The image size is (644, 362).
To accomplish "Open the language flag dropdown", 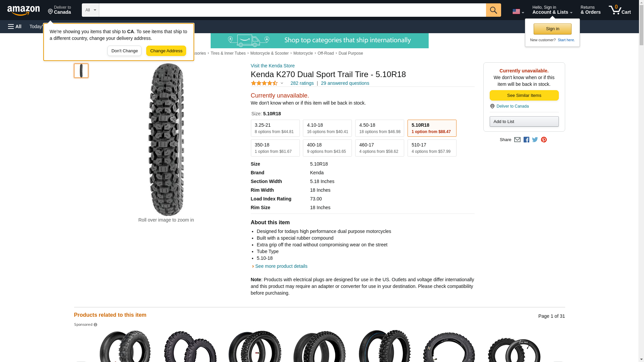I will (x=518, y=12).
